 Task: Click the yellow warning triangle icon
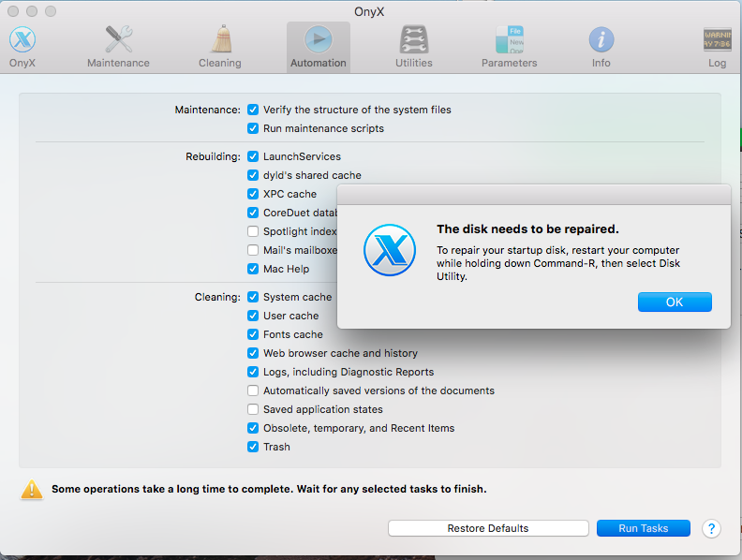32,489
